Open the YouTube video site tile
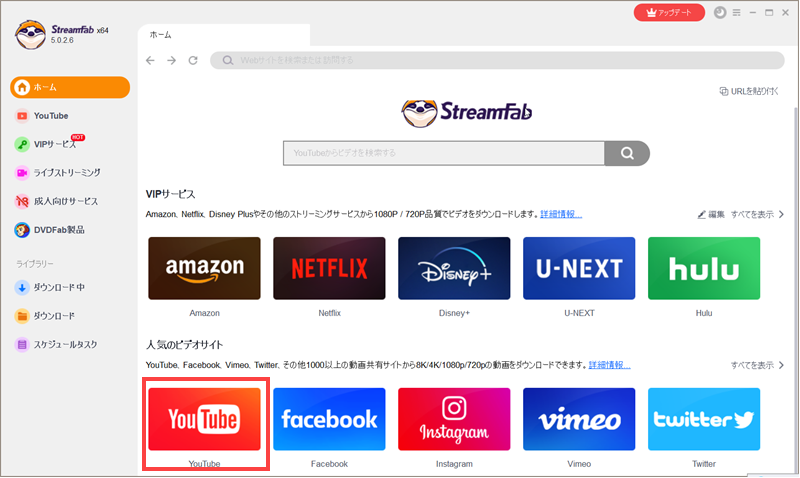 [x=204, y=419]
